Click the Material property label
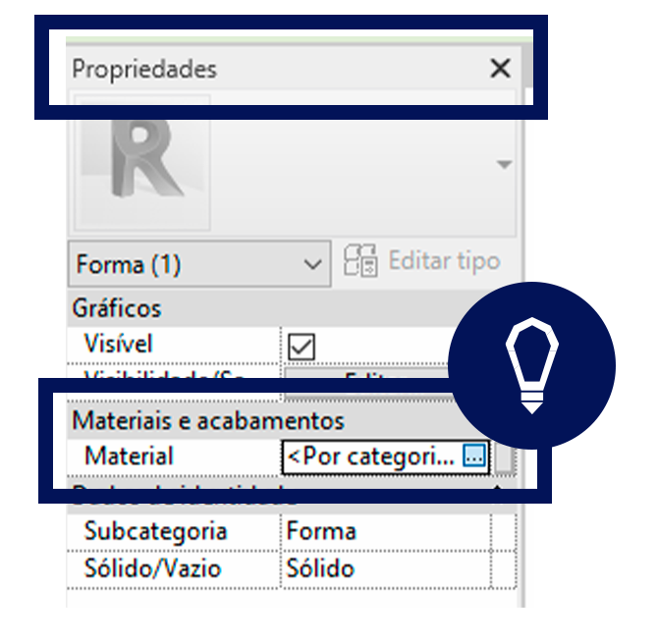This screenshot has width=658, height=644. coord(129,456)
